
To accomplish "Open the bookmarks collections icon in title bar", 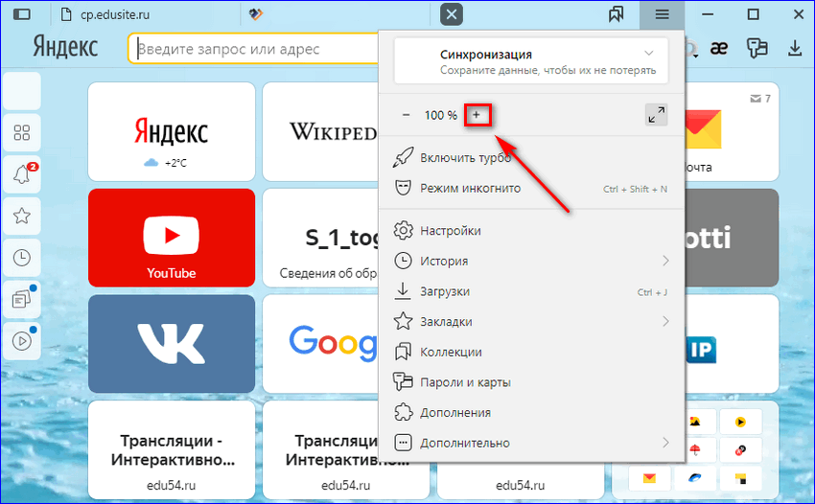I will pyautogui.click(x=616, y=14).
